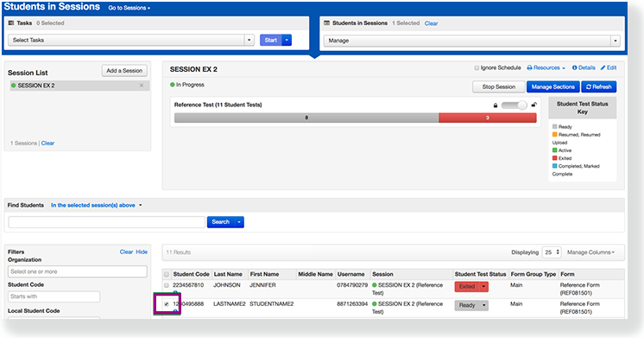Viewport: 644px width, 338px height.
Task: Click the green status dot of SESSION EX 2
Action: click(x=14, y=86)
